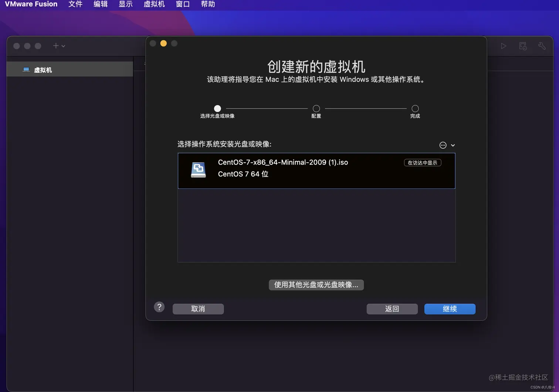Select the CentOS-7-x86_64-Minimal-2009 (1).iso row
This screenshot has height=392, width=559.
pyautogui.click(x=316, y=171)
